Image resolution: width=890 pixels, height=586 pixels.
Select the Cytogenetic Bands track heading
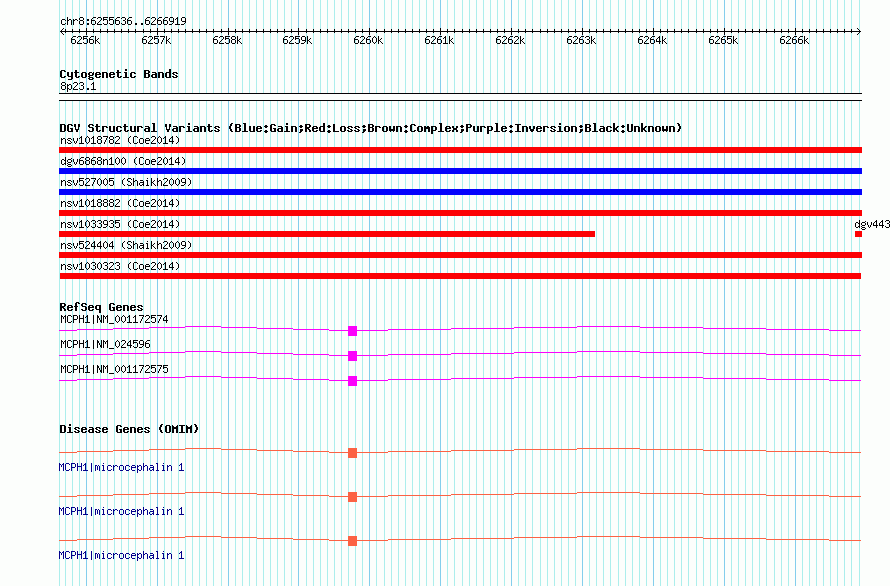(x=119, y=74)
